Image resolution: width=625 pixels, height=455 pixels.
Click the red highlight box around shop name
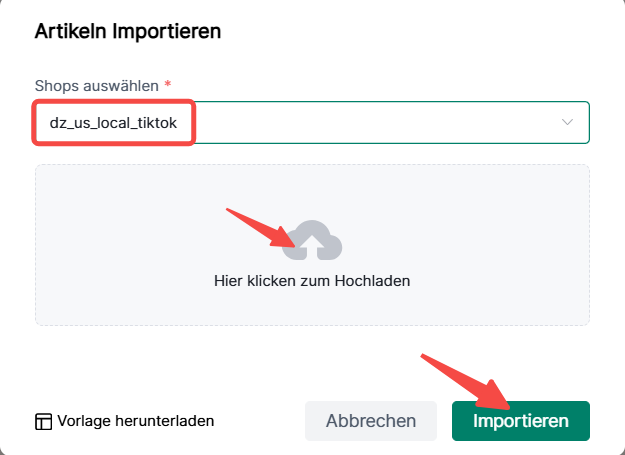(113, 100)
